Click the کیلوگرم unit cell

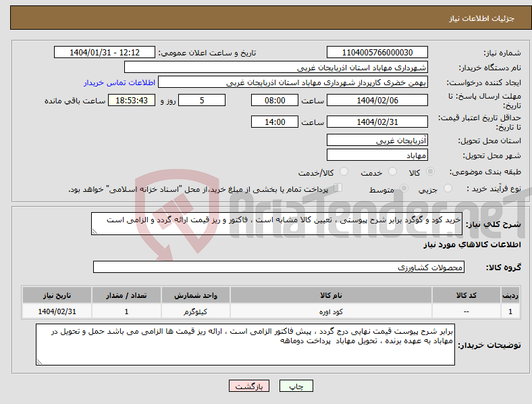pyautogui.click(x=196, y=311)
